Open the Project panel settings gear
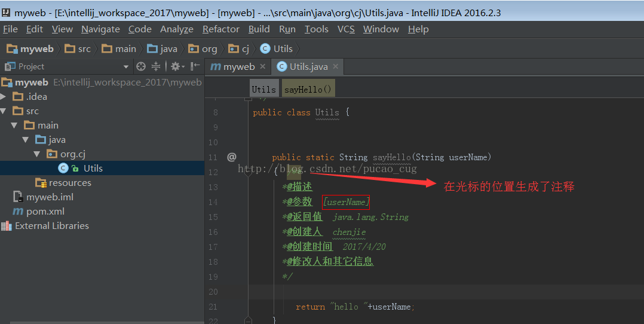Screen dimensions: 644x324 click(177, 66)
